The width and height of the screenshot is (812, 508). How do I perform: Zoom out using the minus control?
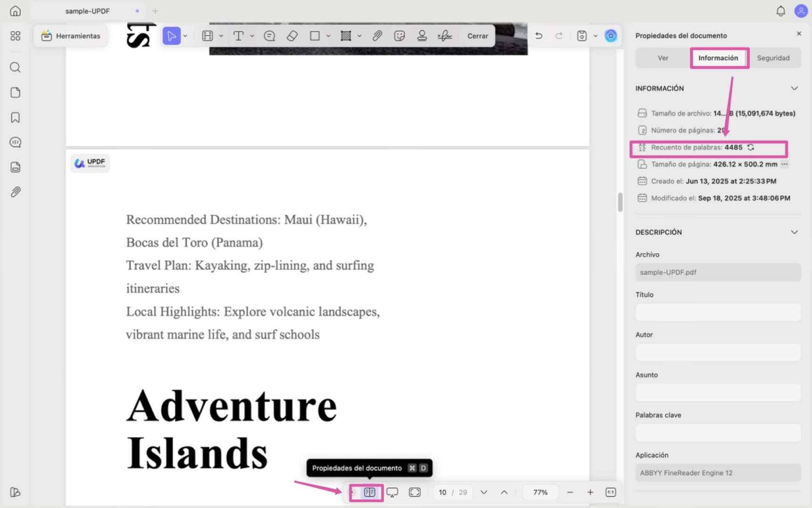click(570, 492)
